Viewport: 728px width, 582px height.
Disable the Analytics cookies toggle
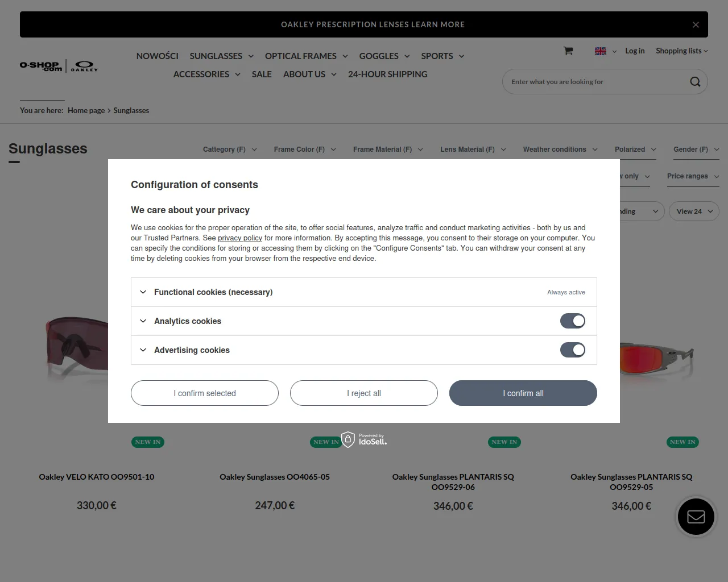tap(572, 321)
